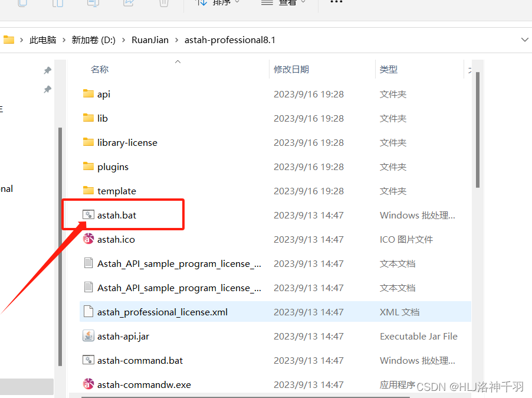Expand chevron after 新加卷 (D:) in breadcrumb
This screenshot has height=398, width=532.
pyautogui.click(x=123, y=40)
